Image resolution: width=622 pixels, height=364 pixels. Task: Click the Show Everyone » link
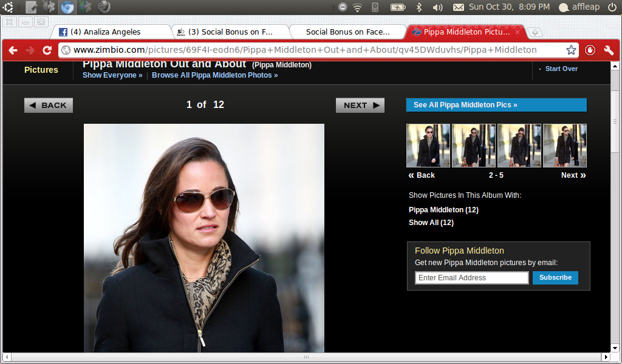(x=112, y=75)
